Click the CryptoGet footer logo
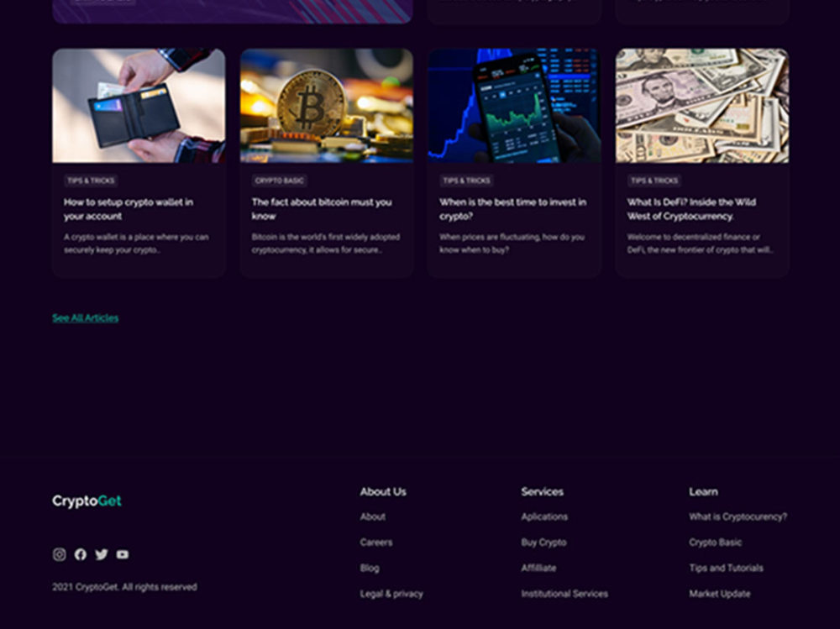This screenshot has width=840, height=629. (87, 501)
